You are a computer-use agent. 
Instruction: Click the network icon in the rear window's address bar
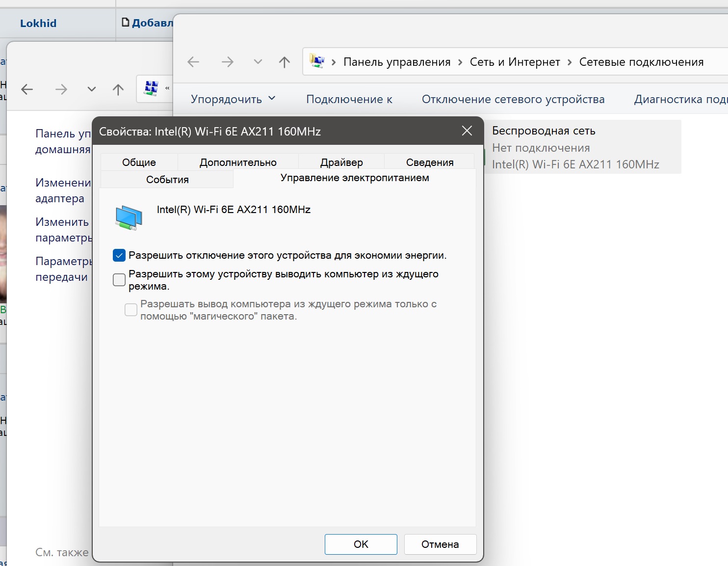(x=151, y=88)
